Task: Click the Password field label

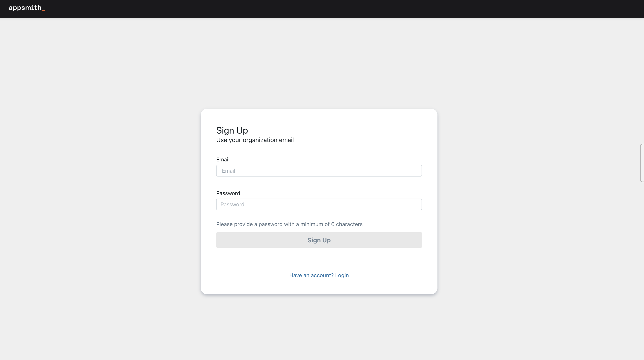Action: pos(228,193)
